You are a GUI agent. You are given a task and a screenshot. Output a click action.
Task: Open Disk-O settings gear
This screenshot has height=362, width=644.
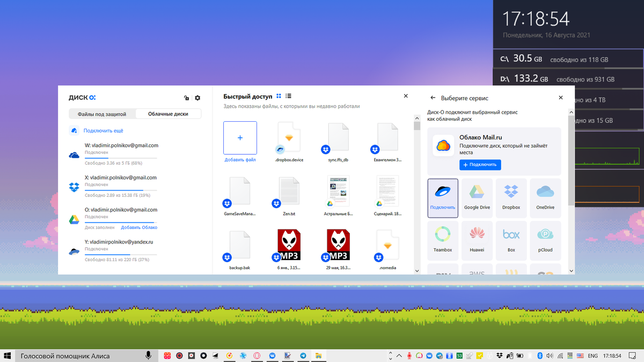pyautogui.click(x=197, y=98)
